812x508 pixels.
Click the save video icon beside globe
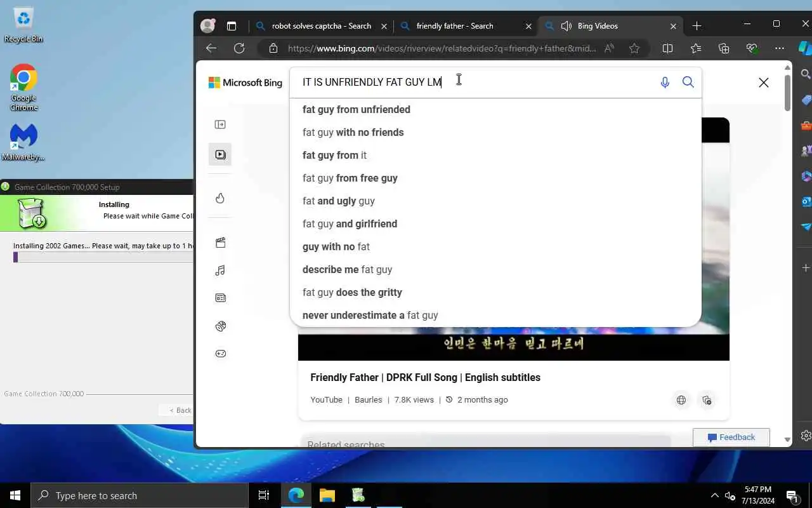[707, 400]
